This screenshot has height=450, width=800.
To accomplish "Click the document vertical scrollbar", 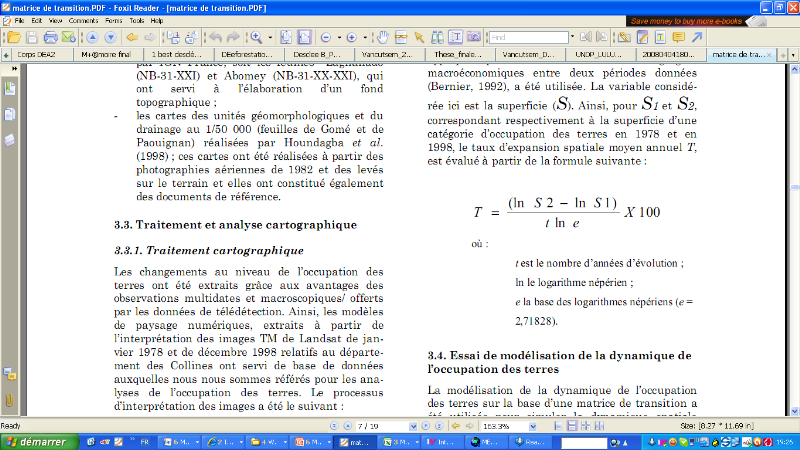I will click(x=794, y=240).
